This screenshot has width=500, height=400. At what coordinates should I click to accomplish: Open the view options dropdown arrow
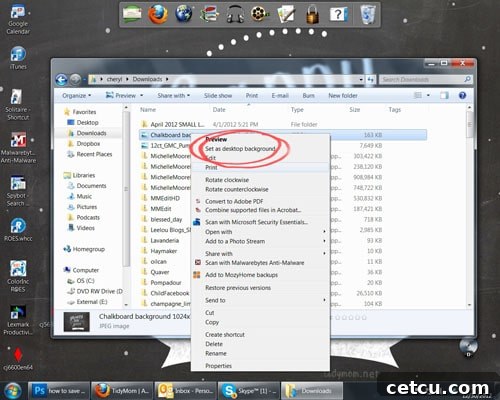coord(428,96)
